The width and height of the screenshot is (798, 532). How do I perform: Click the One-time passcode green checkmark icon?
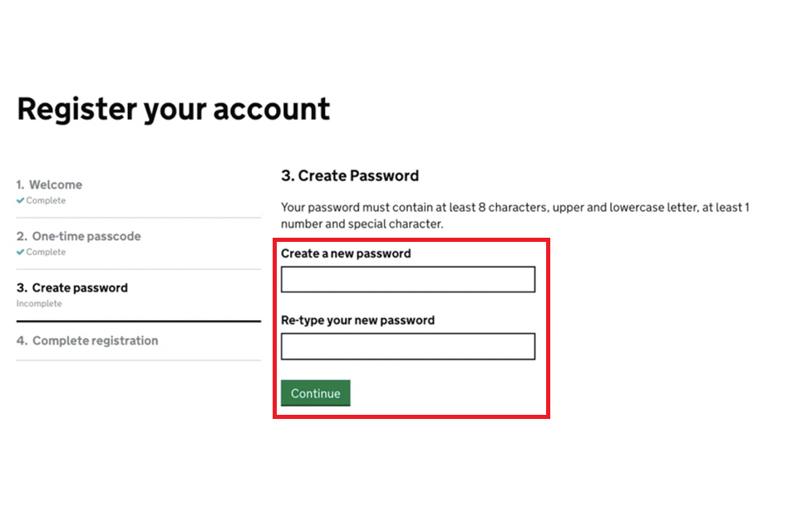pos(20,253)
